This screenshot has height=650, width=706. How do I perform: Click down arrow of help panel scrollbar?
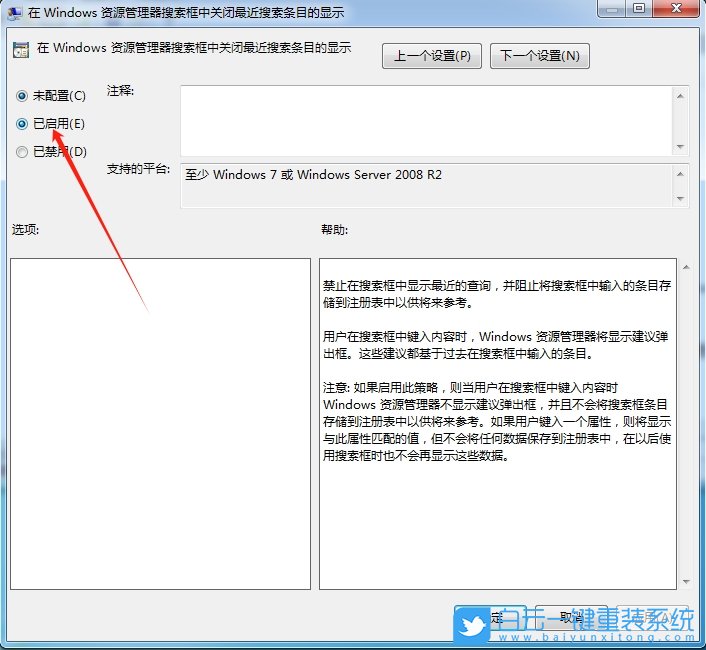[686, 582]
